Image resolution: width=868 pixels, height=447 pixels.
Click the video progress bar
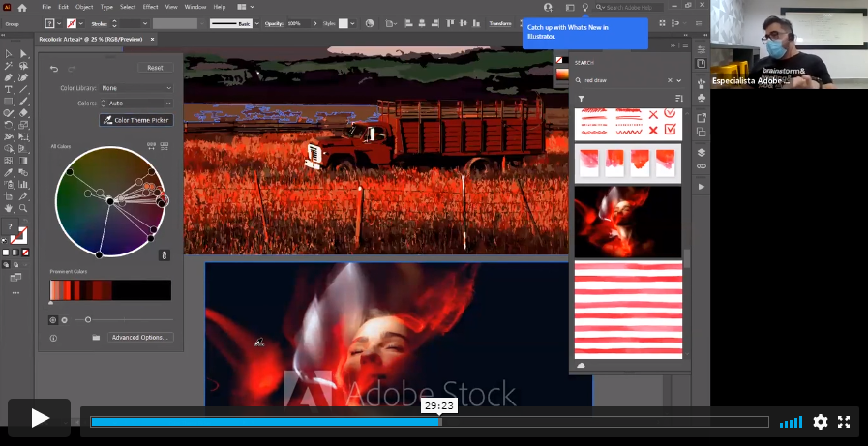pos(430,422)
